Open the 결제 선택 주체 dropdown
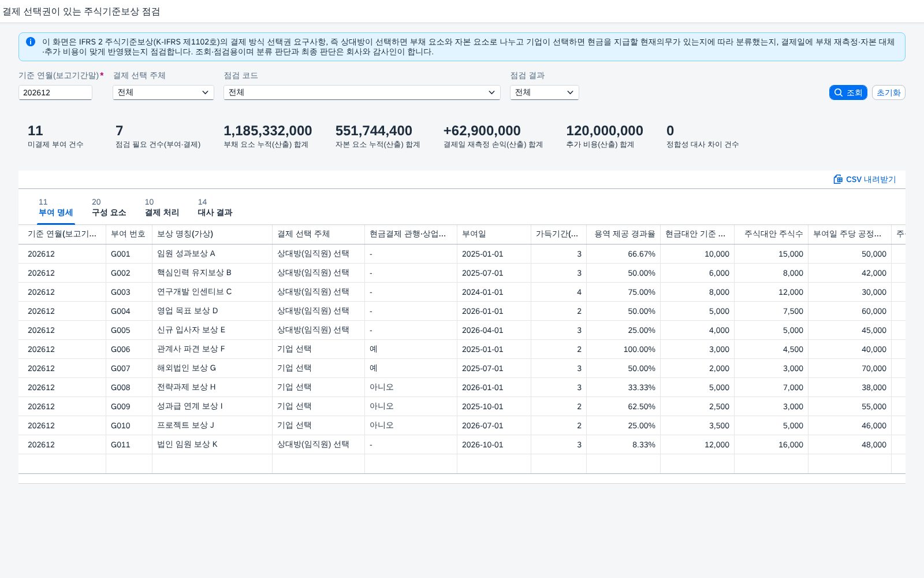Viewport: 924px width, 578px height. 163,92
